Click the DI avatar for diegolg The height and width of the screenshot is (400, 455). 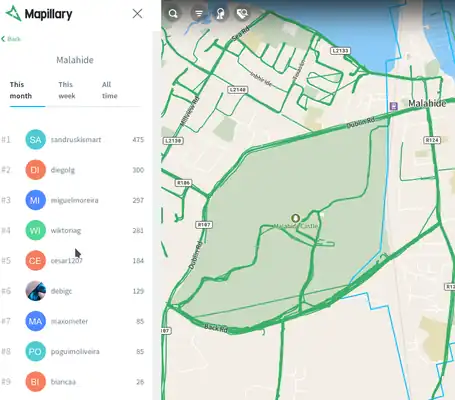[35, 170]
